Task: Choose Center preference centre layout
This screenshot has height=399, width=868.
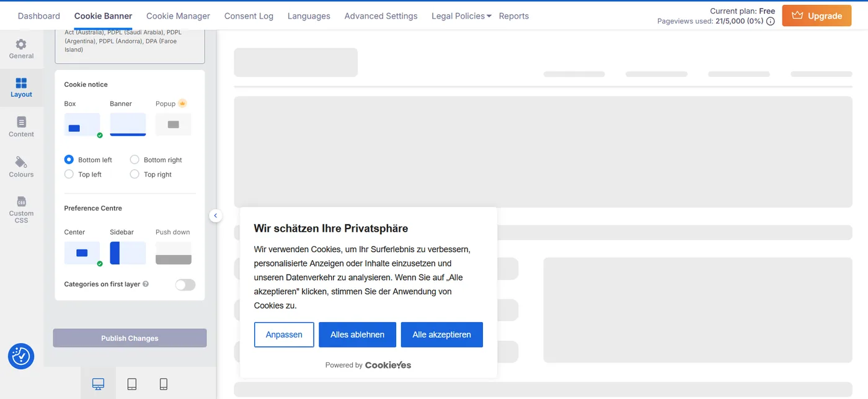Action: point(82,253)
